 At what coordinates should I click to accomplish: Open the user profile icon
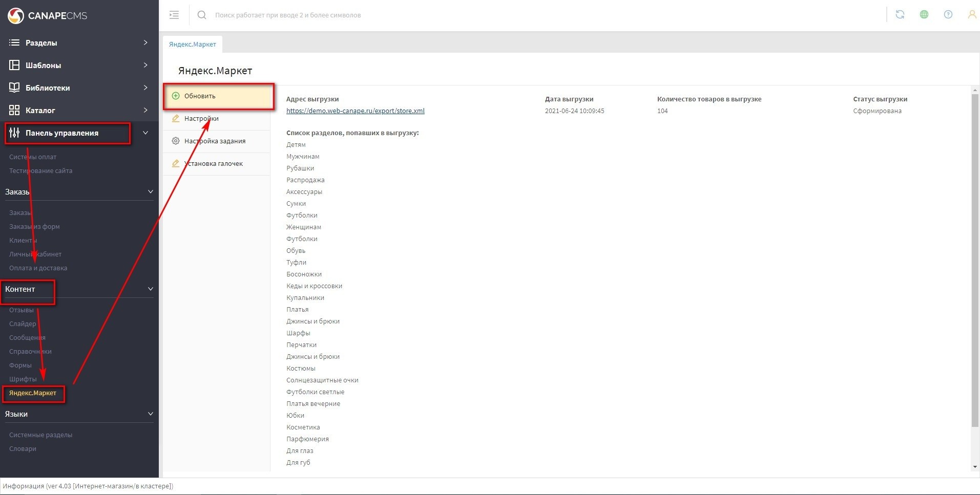tap(971, 14)
